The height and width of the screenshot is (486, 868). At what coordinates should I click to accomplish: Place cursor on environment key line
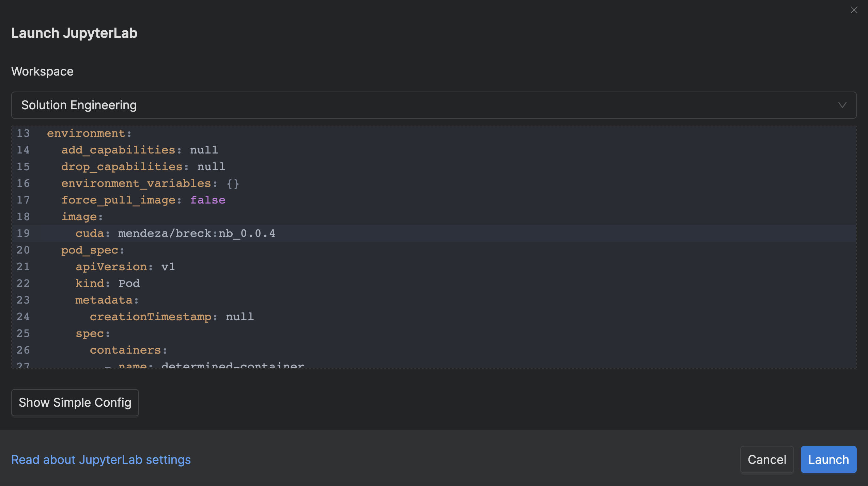[86, 133]
